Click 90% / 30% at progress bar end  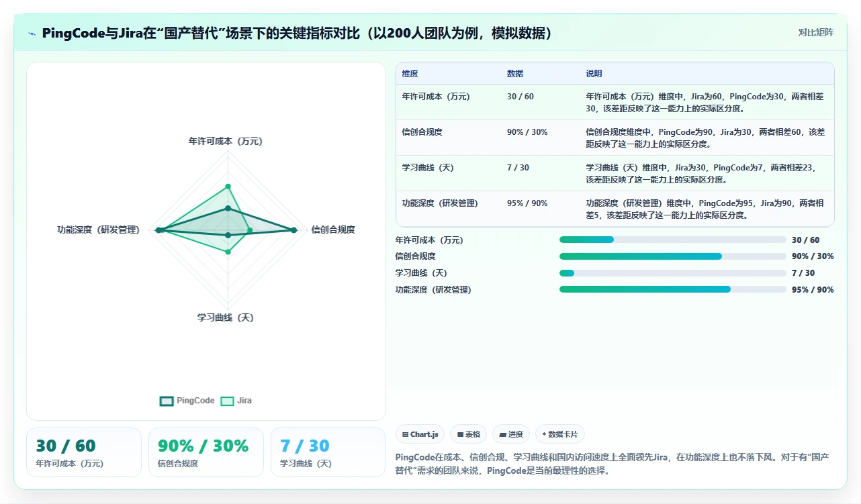point(813,256)
